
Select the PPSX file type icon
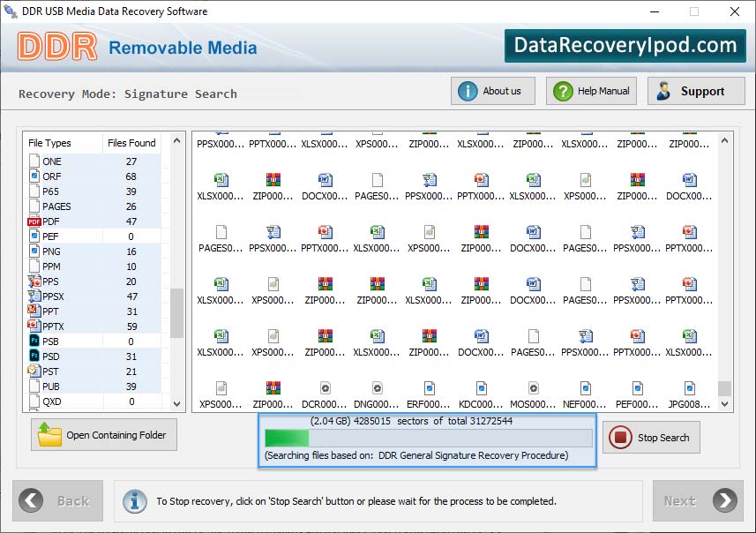click(34, 297)
